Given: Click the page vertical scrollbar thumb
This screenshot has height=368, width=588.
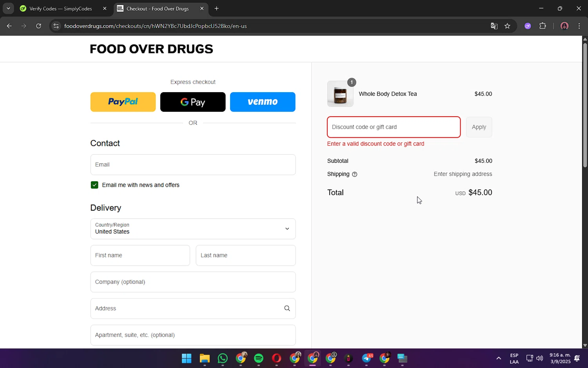Looking at the screenshot, I should pos(585,105).
